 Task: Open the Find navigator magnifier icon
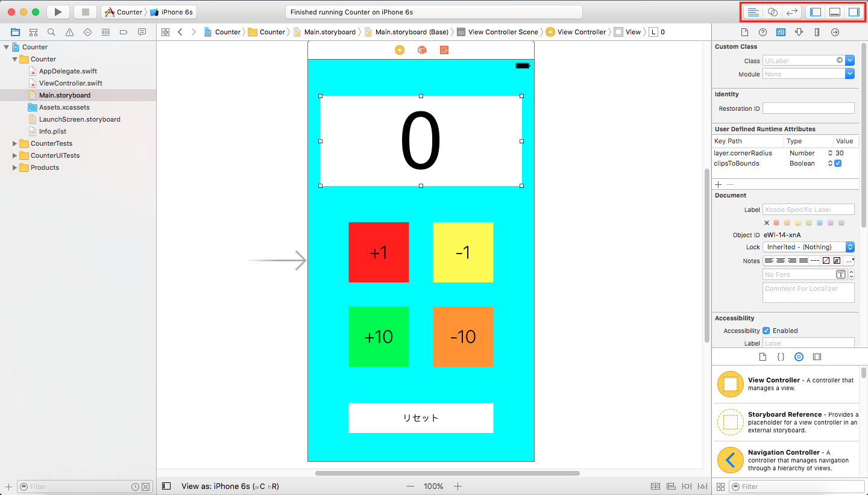click(x=51, y=32)
